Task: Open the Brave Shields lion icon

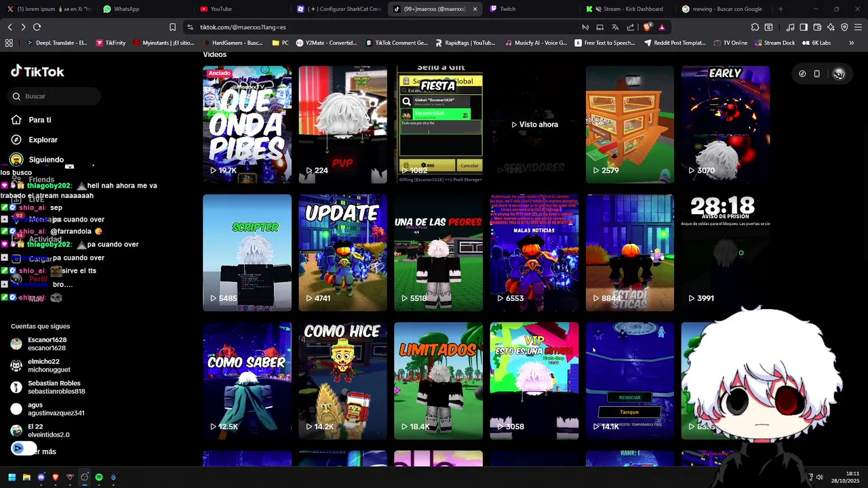Action: coord(648,27)
